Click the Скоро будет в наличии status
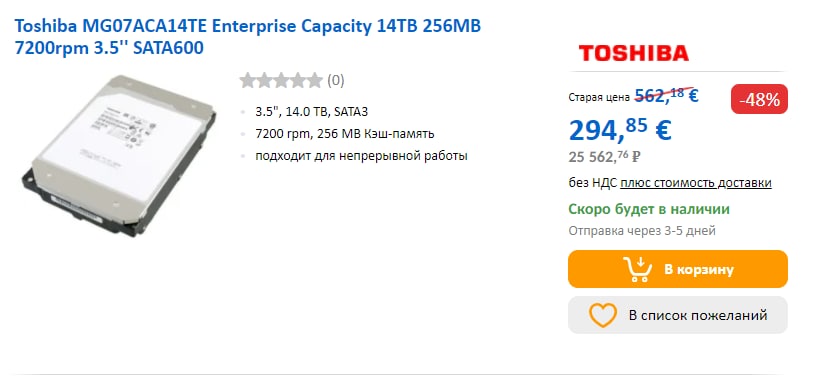The height and width of the screenshot is (378, 817). [x=649, y=209]
